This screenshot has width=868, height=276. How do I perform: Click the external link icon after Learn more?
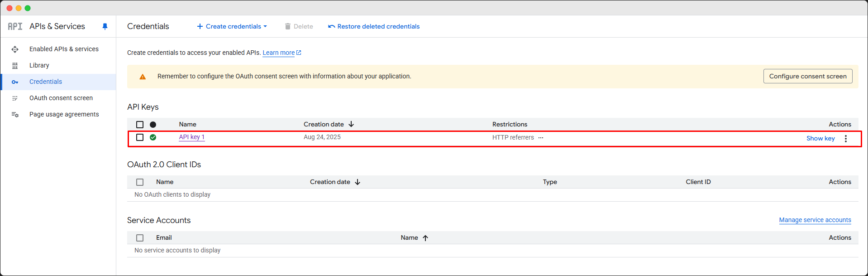[x=299, y=53]
